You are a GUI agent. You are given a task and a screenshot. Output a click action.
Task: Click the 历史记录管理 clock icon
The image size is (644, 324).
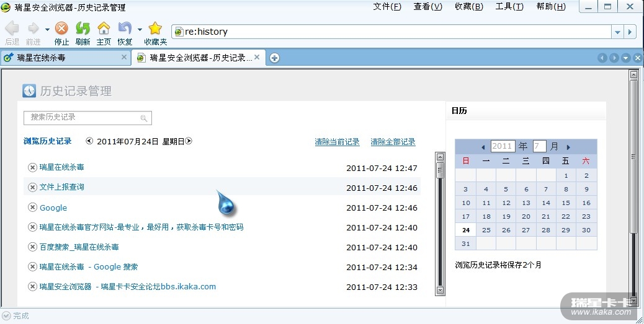(x=29, y=90)
